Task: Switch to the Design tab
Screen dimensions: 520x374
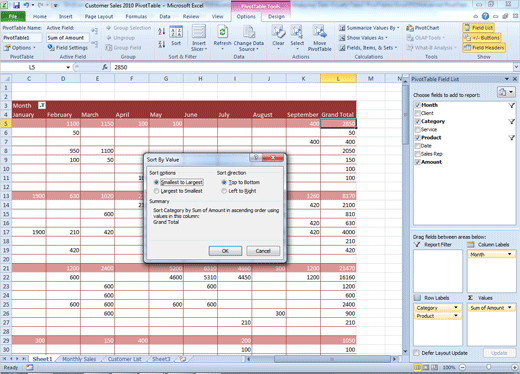Action: [276, 16]
